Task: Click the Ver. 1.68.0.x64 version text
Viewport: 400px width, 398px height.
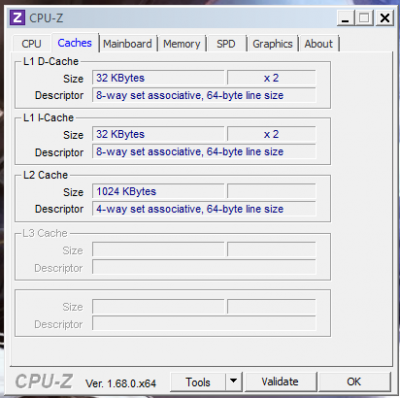Action: click(x=121, y=383)
